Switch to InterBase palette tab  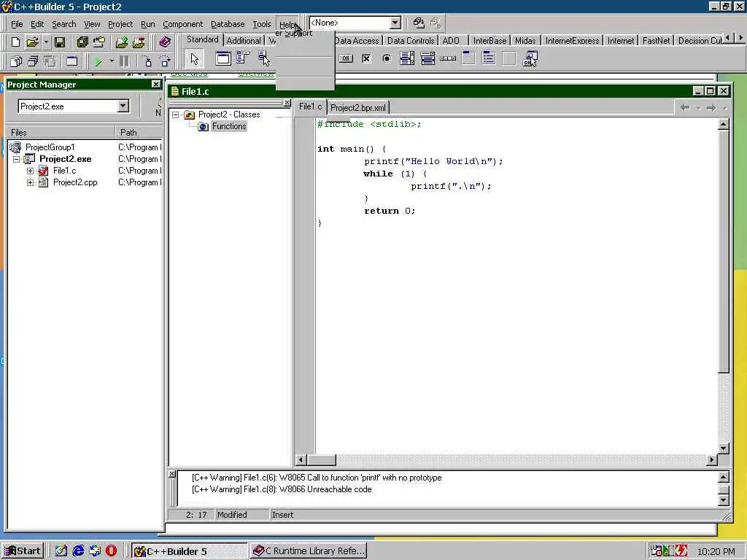point(489,41)
